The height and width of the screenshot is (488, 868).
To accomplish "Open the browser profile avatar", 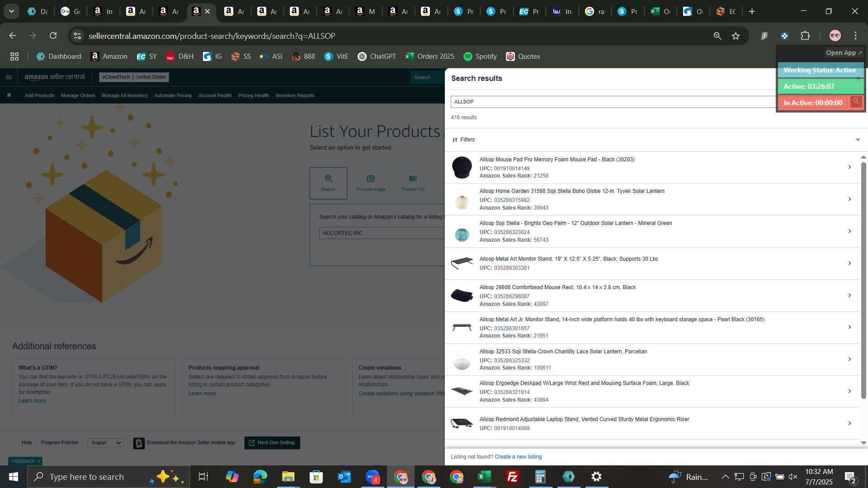I will 835,36.
